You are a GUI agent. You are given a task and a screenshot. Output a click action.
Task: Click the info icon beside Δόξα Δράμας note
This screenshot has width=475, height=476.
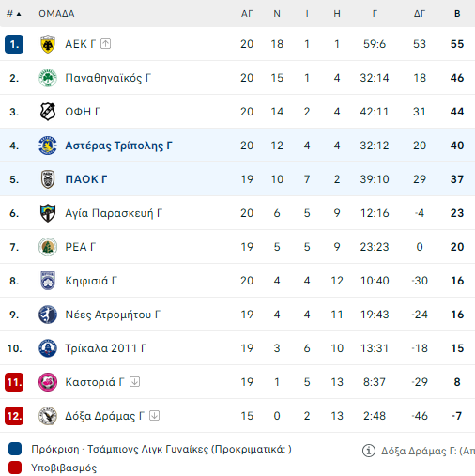coord(369,451)
